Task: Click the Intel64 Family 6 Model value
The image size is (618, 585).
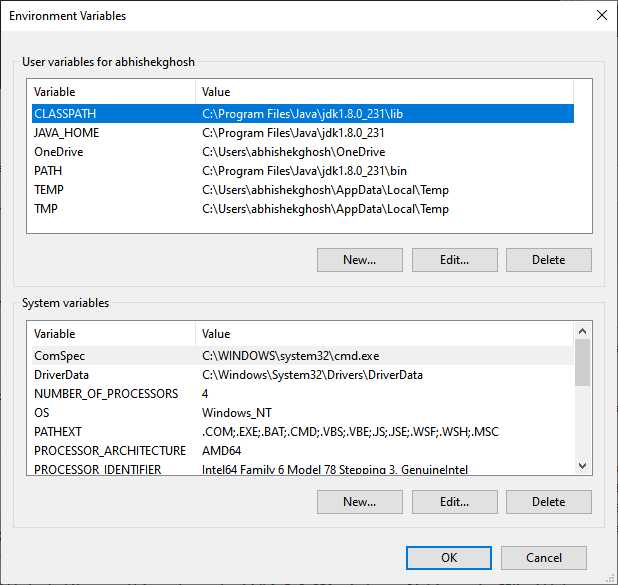Action: [335, 468]
